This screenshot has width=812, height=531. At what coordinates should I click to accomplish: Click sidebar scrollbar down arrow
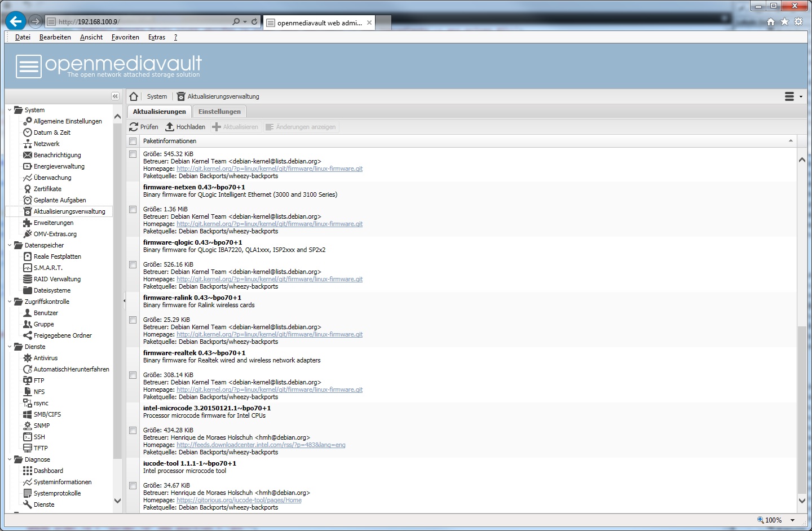(x=117, y=501)
